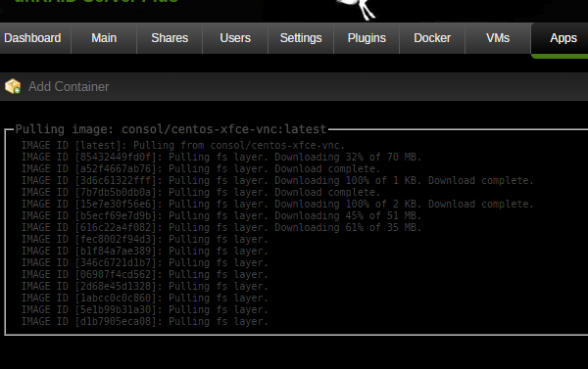
Task: Go to the Users tab
Action: tap(235, 38)
